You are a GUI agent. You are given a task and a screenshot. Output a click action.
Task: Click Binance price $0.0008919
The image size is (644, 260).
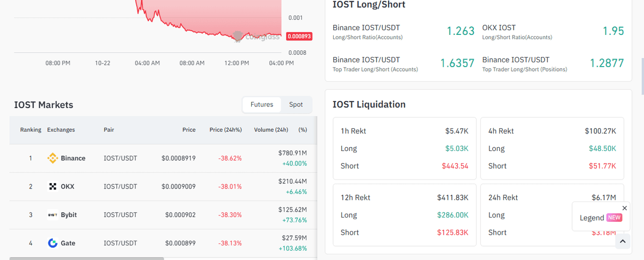(179, 158)
